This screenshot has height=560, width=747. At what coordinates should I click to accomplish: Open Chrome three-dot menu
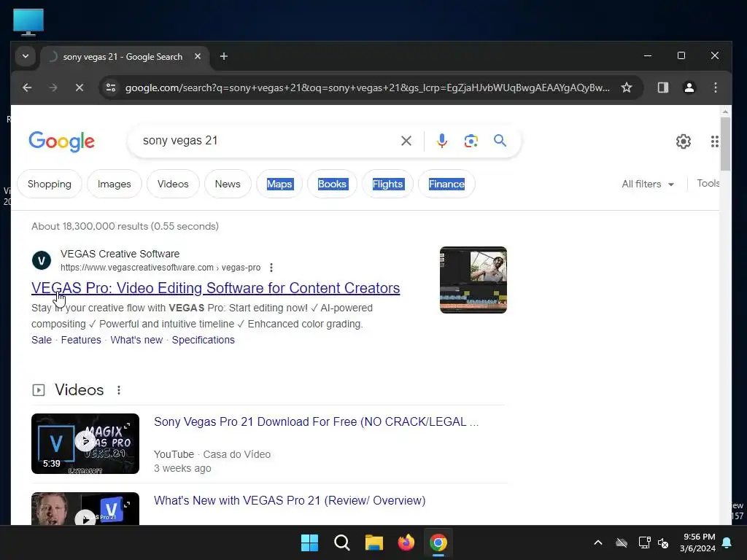coord(715,87)
